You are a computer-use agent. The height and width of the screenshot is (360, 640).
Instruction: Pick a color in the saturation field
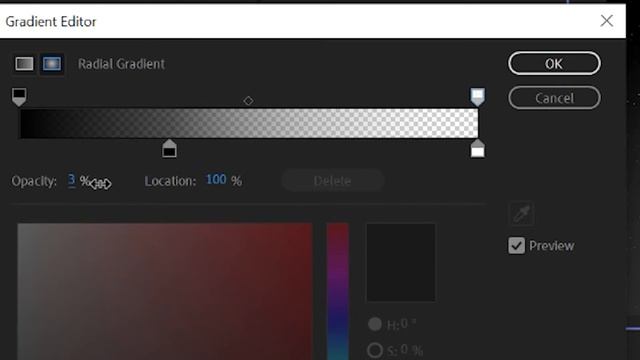(165, 291)
